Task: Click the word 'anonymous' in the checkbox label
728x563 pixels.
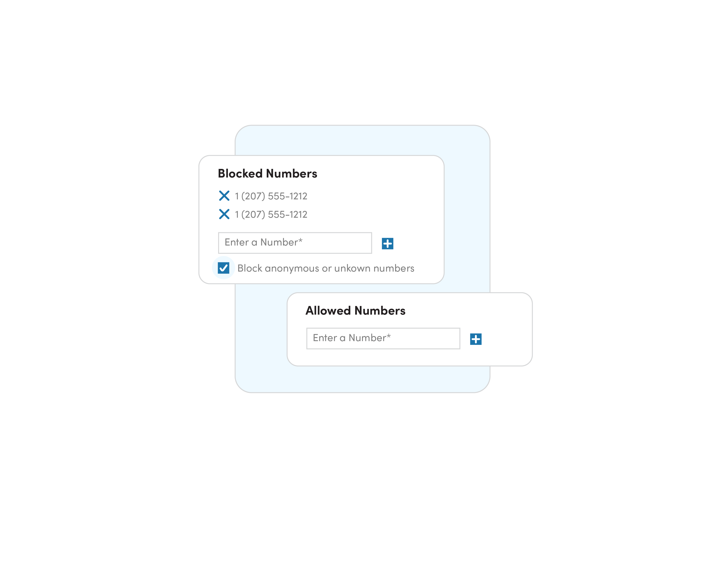Action: [292, 269]
